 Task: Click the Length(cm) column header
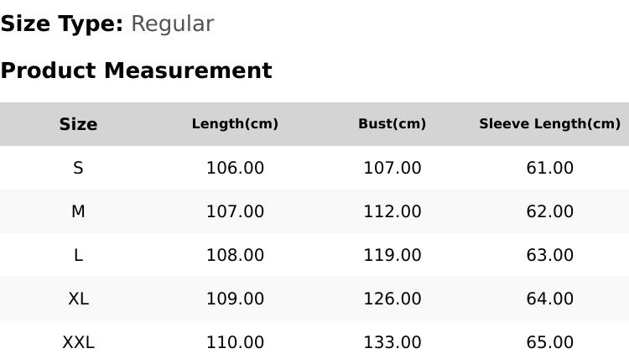click(x=235, y=123)
